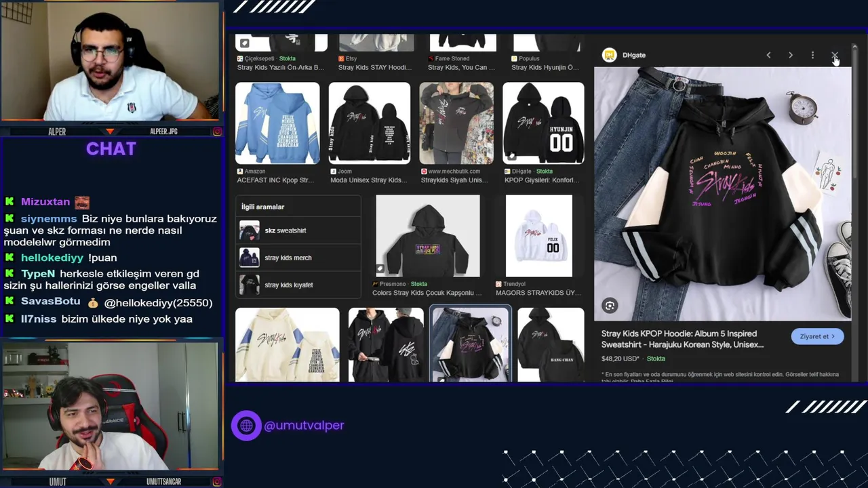868x488 pixels.
Task: Open caption Stray Kids STAY Hoodi...
Action: (x=375, y=68)
